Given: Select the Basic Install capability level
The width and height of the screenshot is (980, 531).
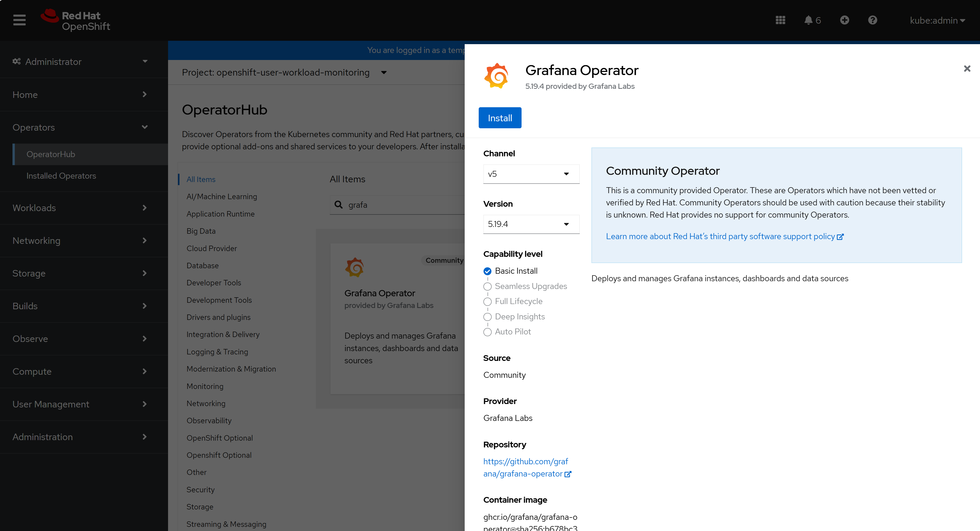Looking at the screenshot, I should click(487, 271).
